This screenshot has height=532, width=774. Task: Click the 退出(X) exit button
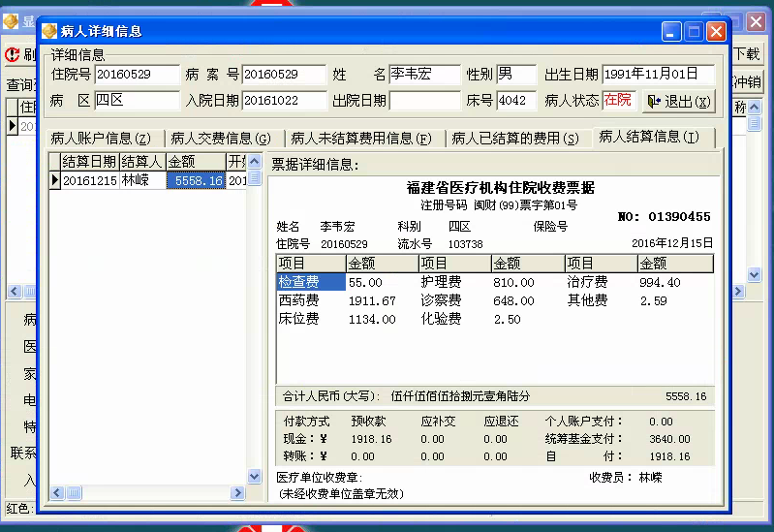click(x=679, y=101)
